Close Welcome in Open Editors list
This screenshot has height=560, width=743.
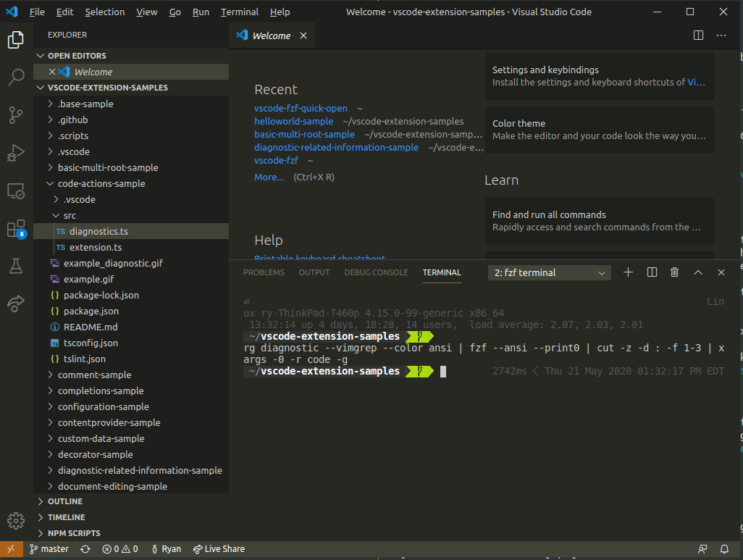coord(52,72)
